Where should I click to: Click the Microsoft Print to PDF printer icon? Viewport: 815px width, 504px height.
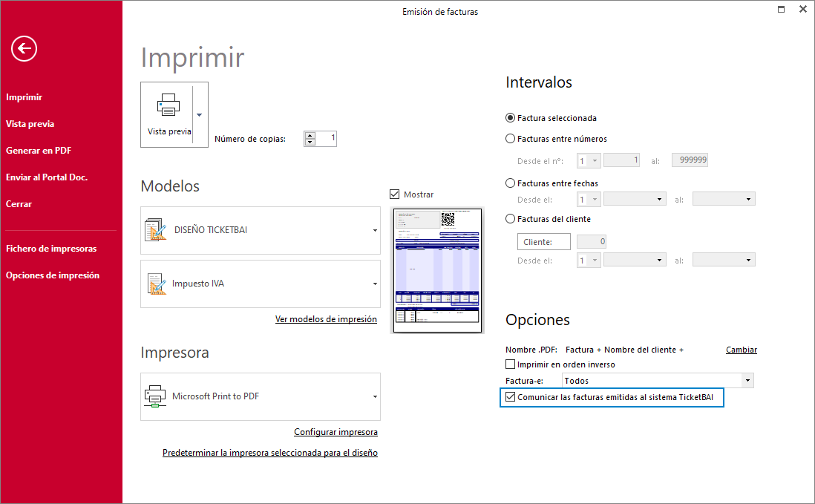pyautogui.click(x=155, y=396)
